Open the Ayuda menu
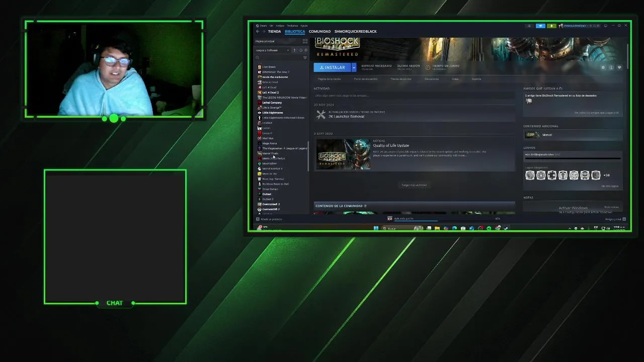The image size is (644, 362). coord(304,26)
